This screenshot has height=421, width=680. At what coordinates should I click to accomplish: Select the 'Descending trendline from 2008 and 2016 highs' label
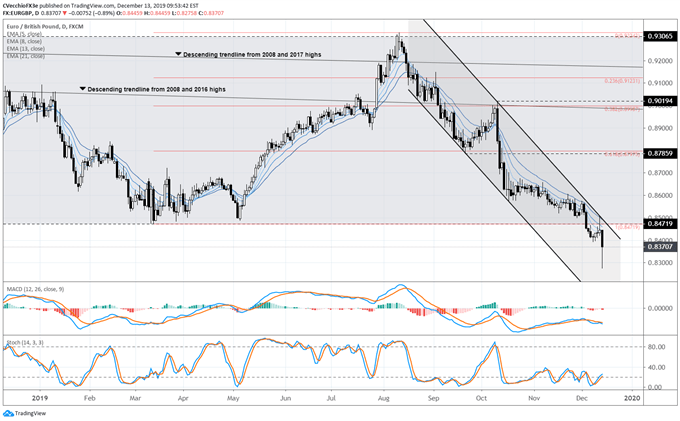(157, 89)
